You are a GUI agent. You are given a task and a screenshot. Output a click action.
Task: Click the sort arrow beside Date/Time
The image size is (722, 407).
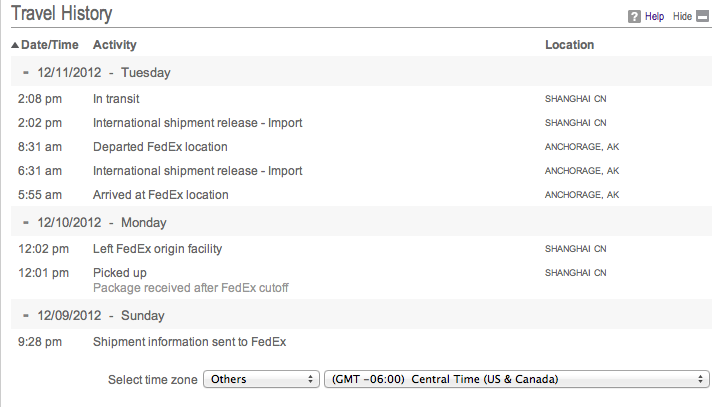tap(15, 45)
